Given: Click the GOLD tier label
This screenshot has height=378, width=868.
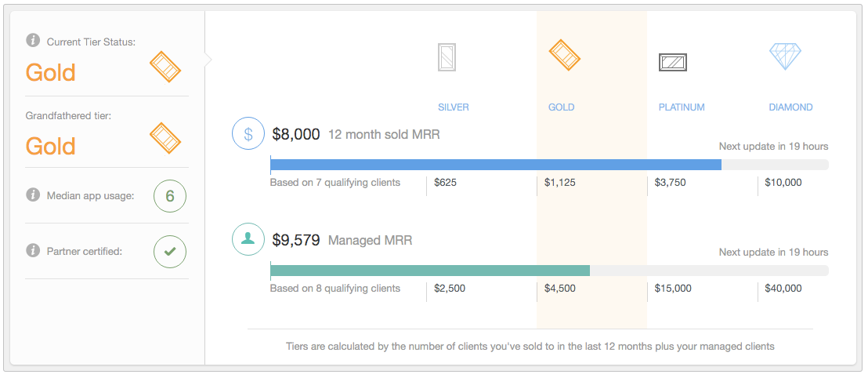Looking at the screenshot, I should click(x=562, y=107).
